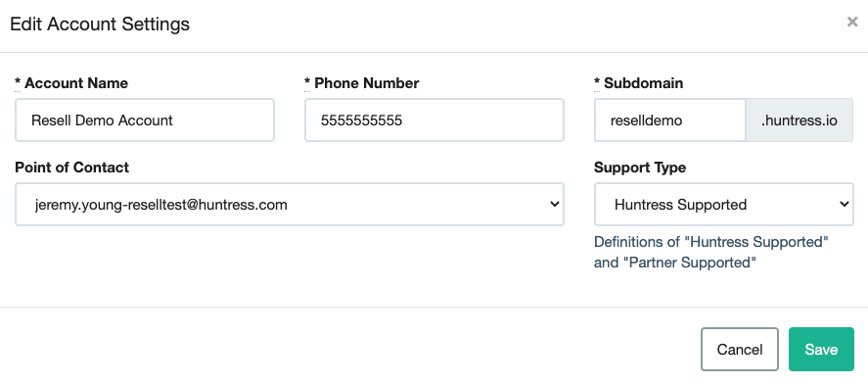Open Definitions of Huntress Supported link
Image resolution: width=868 pixels, height=385 pixels.
click(710, 252)
